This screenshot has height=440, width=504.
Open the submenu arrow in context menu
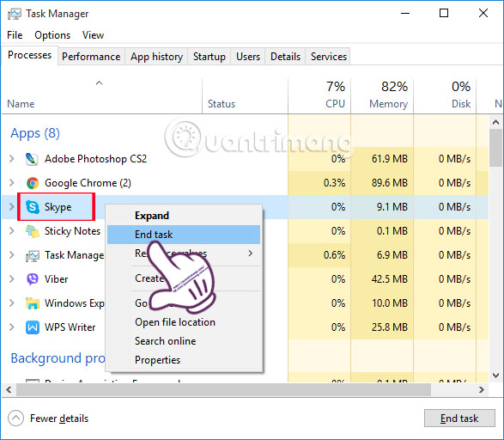[251, 254]
